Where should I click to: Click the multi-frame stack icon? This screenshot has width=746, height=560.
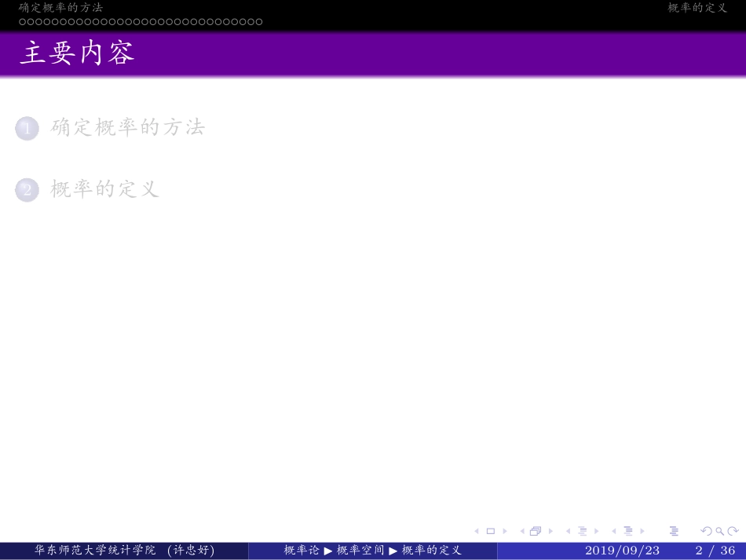tap(536, 531)
